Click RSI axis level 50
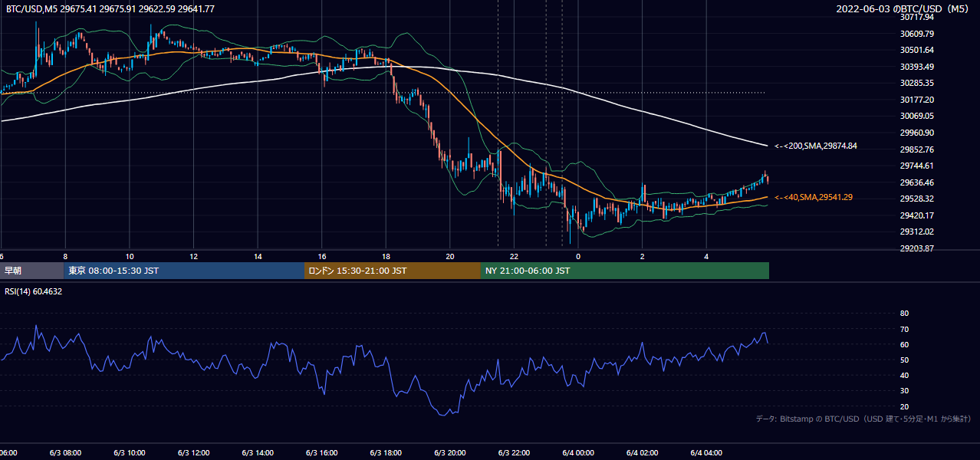Screen dimensions: 980x460 point(904,360)
